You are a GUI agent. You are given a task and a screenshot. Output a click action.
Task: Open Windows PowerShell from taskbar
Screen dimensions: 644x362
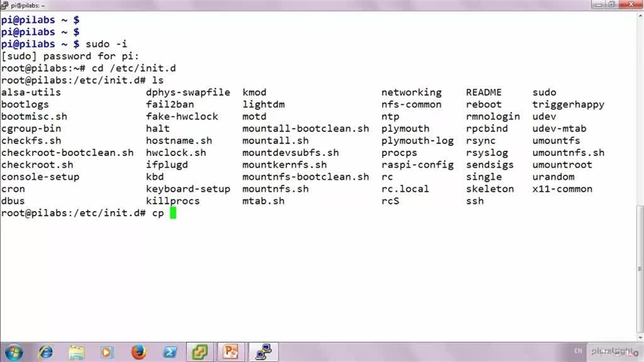170,351
